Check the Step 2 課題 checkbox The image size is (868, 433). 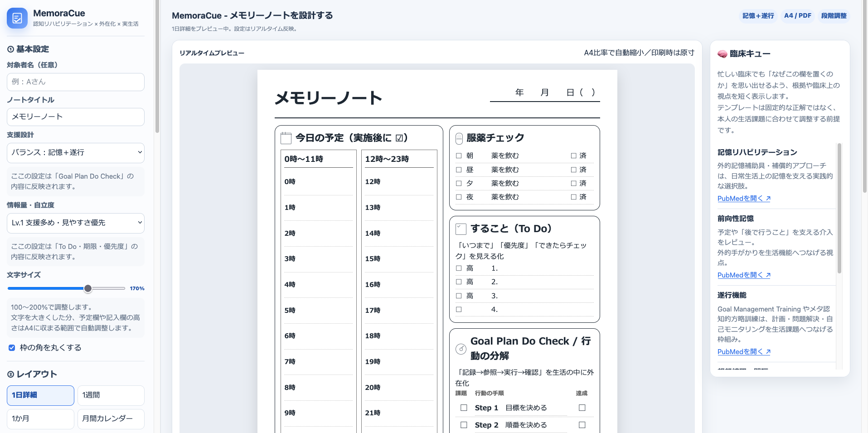click(x=464, y=425)
